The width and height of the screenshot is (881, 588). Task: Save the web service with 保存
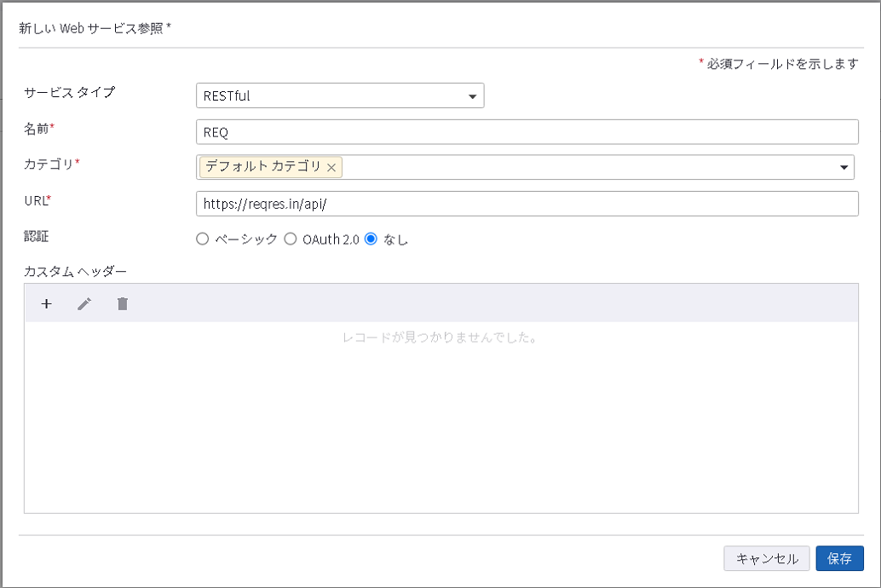(x=839, y=558)
